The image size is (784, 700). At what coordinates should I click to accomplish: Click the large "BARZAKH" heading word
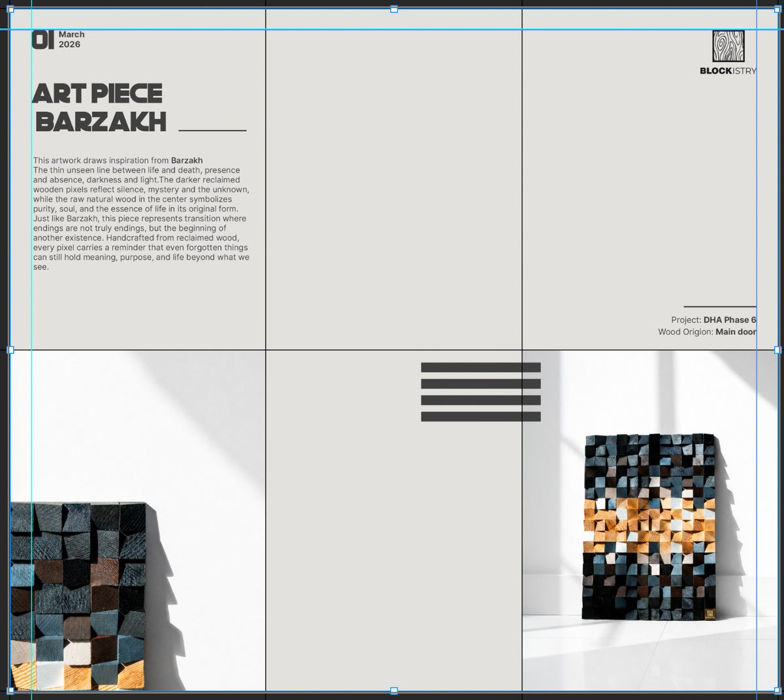point(101,122)
